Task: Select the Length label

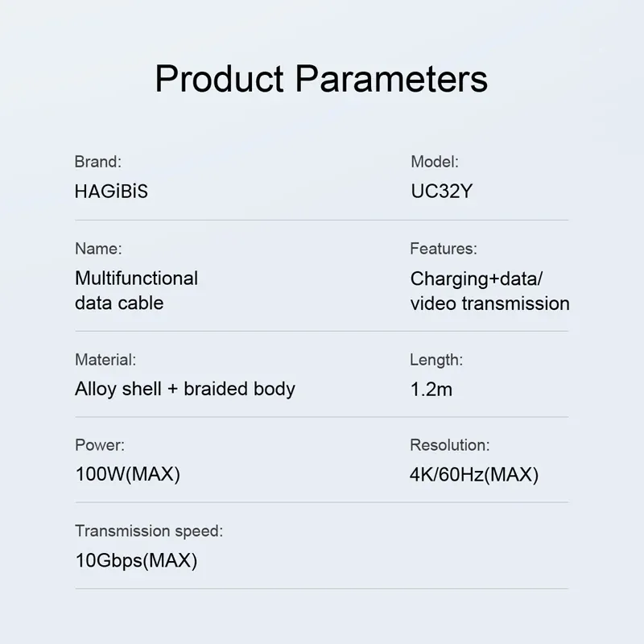Action: pos(436,360)
